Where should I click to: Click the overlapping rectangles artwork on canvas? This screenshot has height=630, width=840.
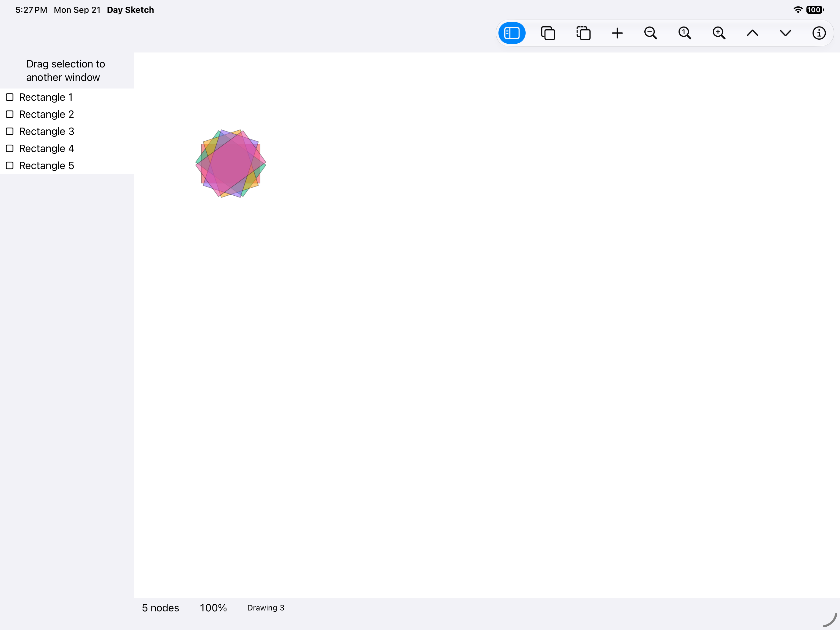click(230, 163)
